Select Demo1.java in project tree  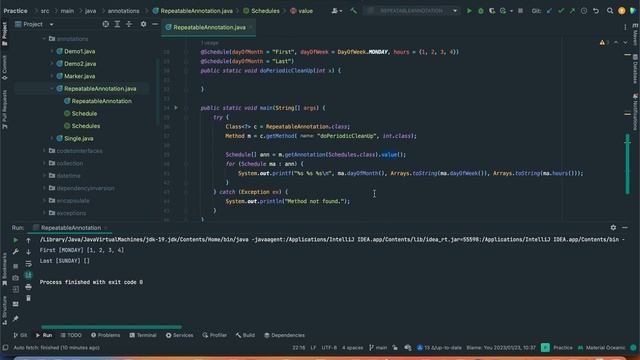pyautogui.click(x=79, y=51)
